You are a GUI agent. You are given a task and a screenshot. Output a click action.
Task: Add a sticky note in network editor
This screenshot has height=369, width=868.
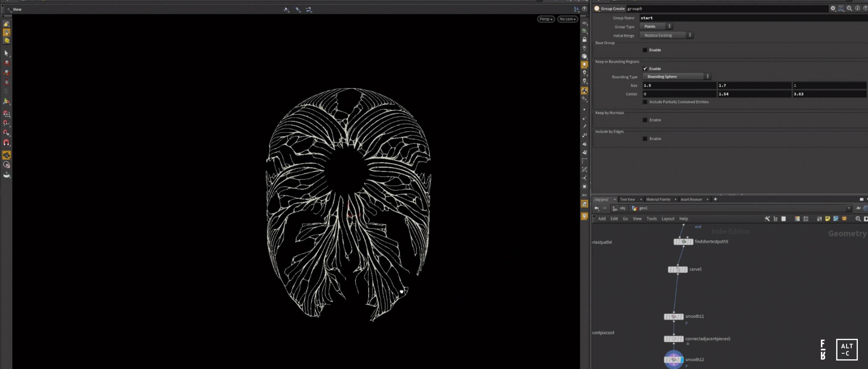point(828,219)
